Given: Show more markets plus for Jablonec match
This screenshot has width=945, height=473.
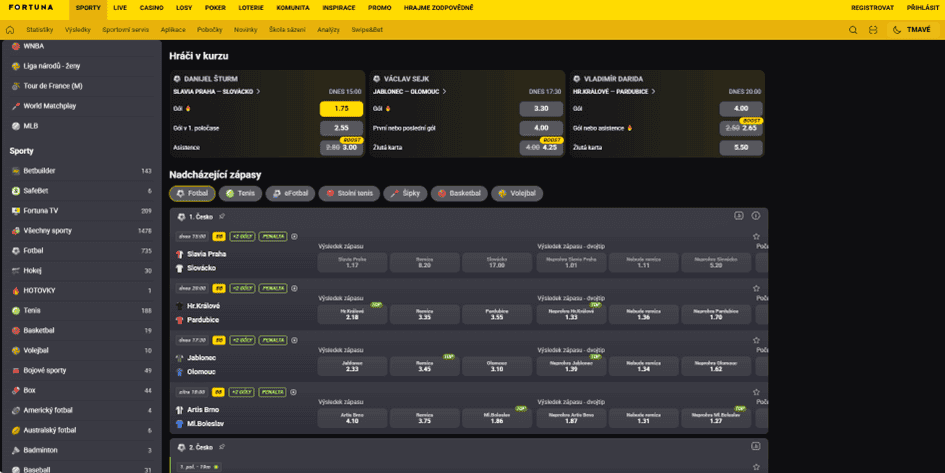Looking at the screenshot, I should pos(294,340).
